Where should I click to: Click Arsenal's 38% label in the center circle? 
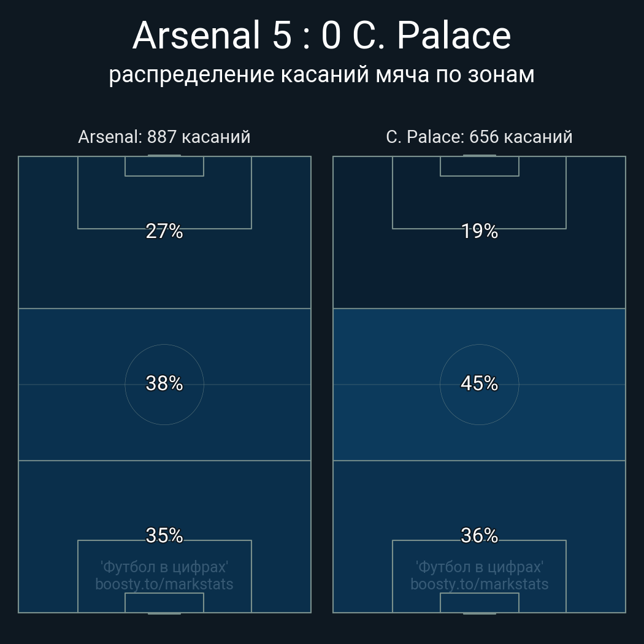click(x=164, y=383)
